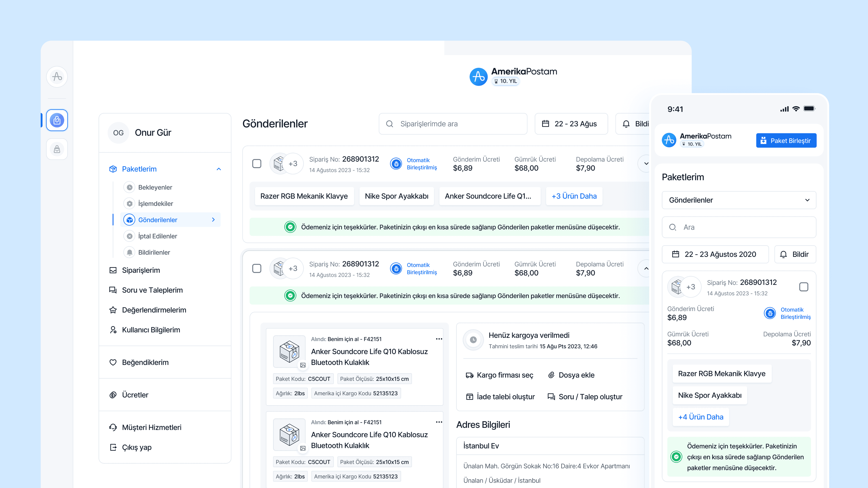Open Siparişlerim in sidebar menu

(141, 270)
